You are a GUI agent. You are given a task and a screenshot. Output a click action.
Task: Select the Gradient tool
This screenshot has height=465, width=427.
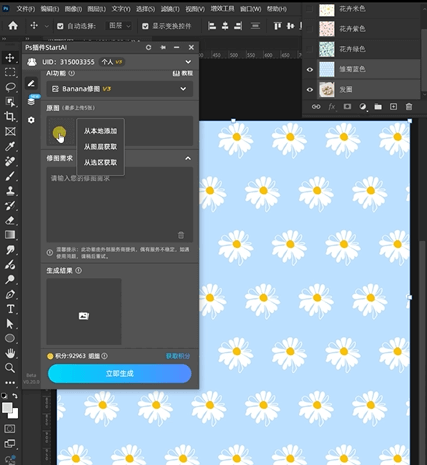10,235
